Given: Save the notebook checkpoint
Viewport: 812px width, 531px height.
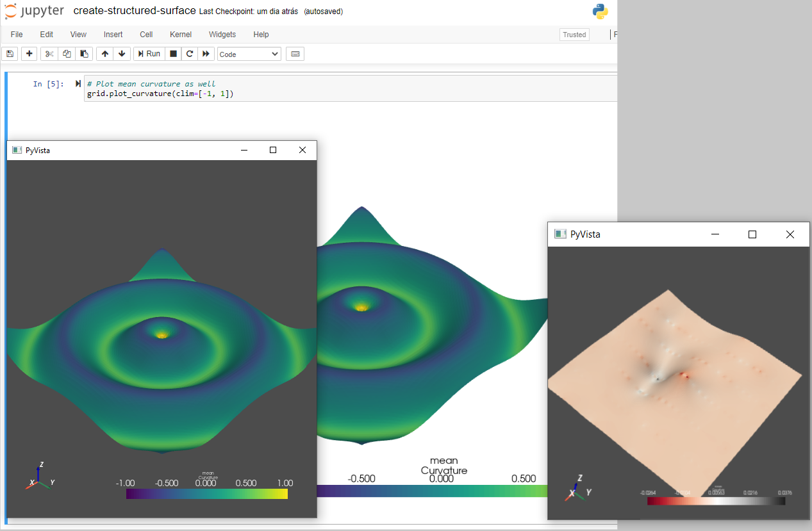Looking at the screenshot, I should [x=10, y=53].
